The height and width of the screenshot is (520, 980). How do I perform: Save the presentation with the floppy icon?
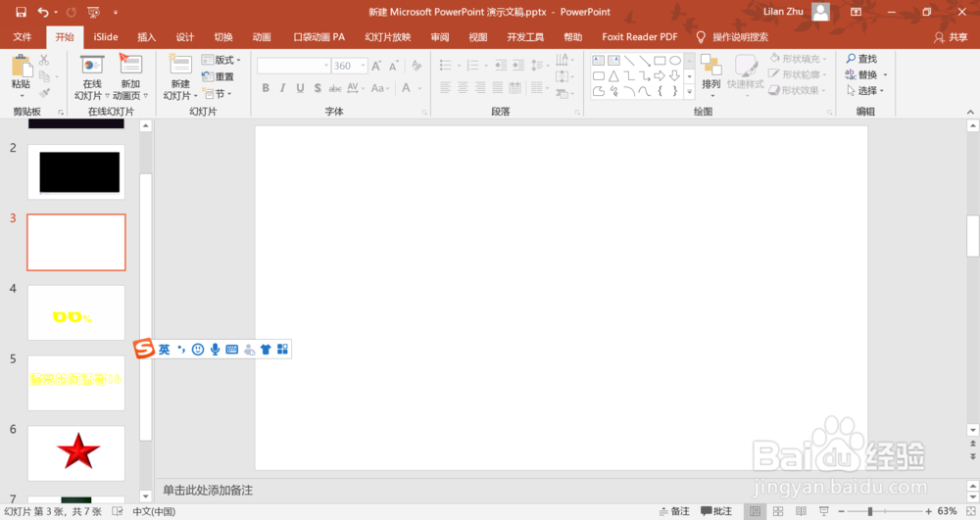pos(21,12)
